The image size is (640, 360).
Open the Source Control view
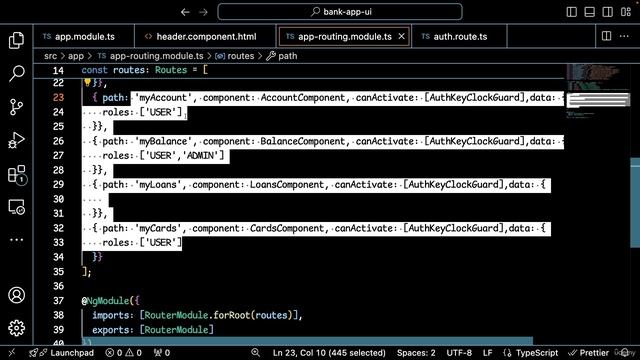coord(16,107)
